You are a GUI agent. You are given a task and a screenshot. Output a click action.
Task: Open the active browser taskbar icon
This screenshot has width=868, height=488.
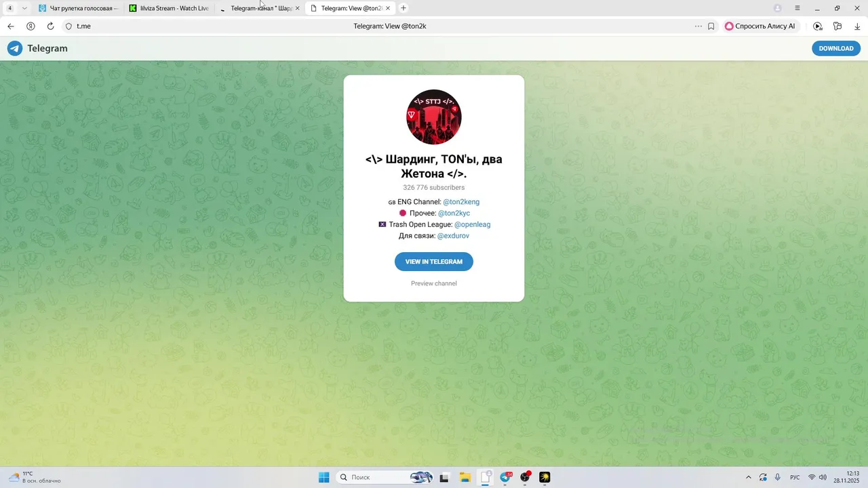[486, 477]
